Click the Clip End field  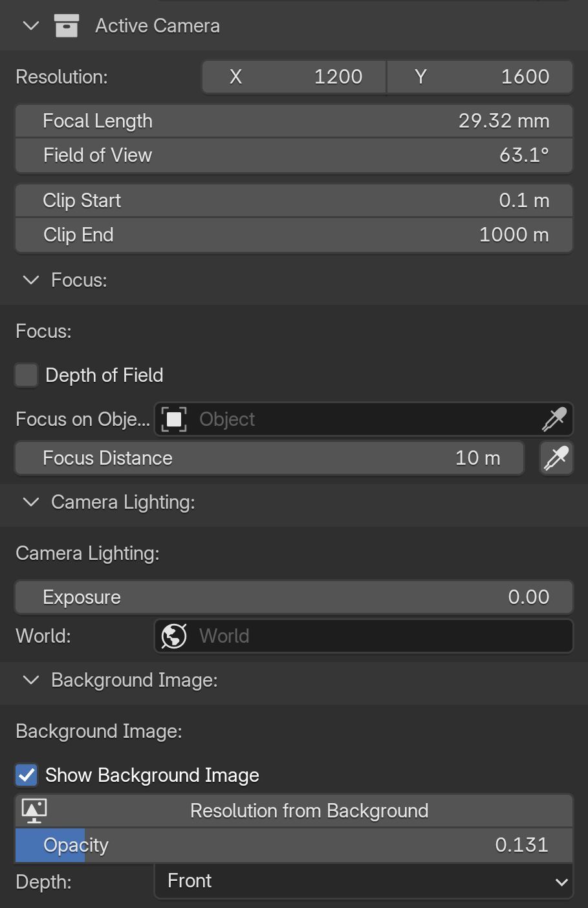point(294,235)
